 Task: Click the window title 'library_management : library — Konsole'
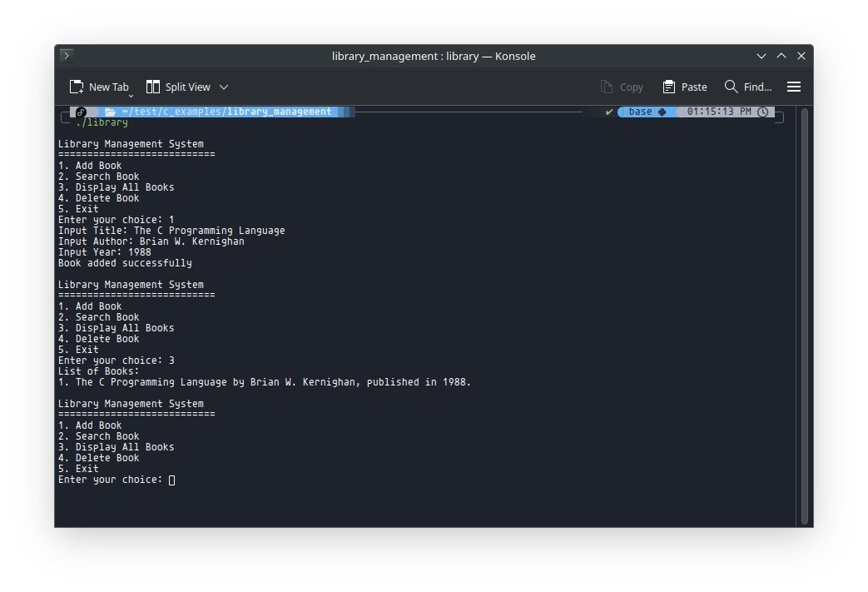[x=434, y=56]
